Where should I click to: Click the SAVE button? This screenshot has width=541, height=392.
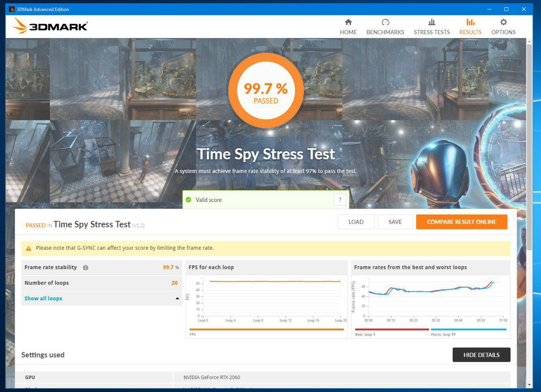tap(395, 222)
